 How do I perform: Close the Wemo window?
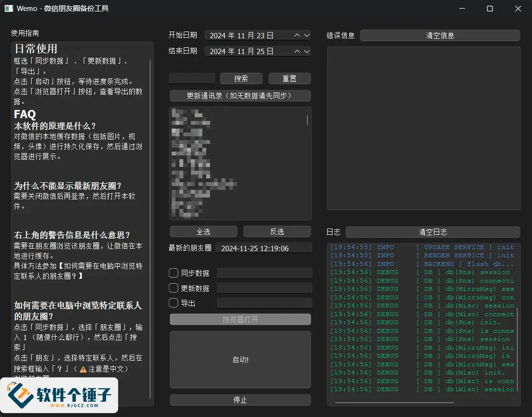pos(518,9)
